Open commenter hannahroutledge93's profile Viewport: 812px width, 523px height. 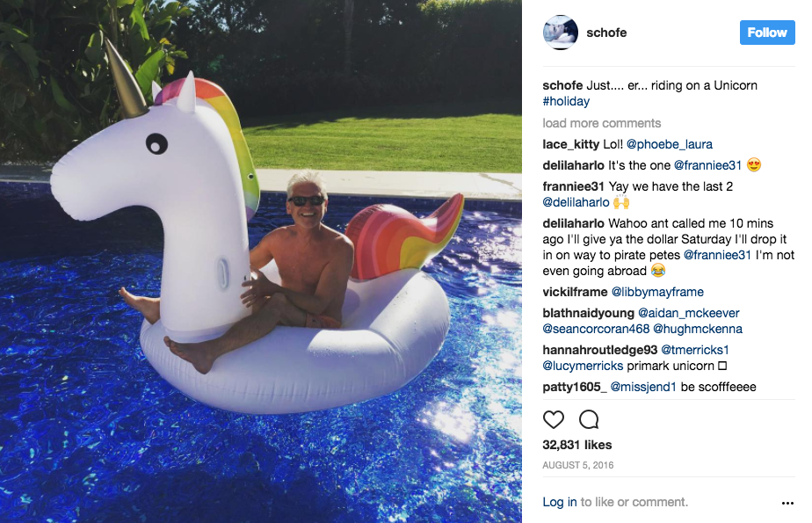pos(599,350)
